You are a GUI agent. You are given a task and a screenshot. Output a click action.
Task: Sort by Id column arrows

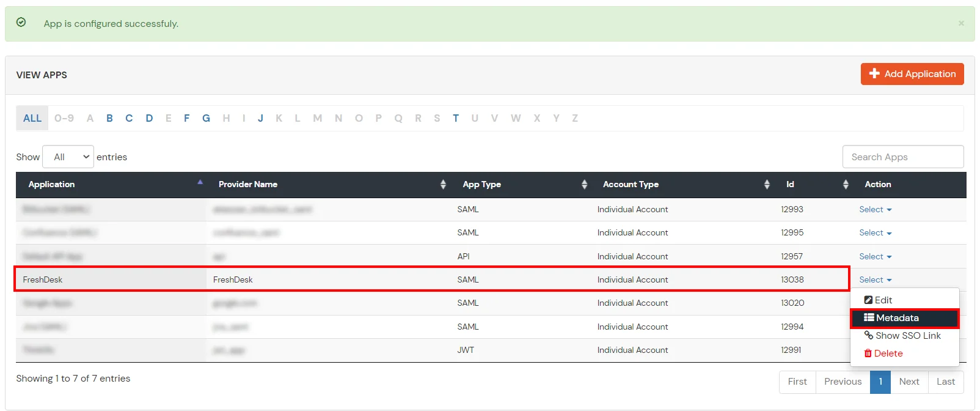[846, 184]
